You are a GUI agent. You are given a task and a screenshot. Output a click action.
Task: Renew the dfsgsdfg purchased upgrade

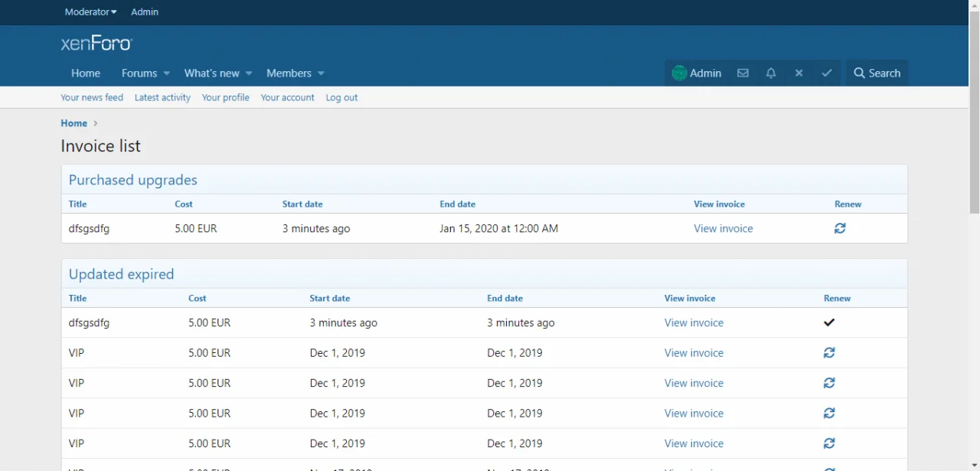(x=840, y=228)
